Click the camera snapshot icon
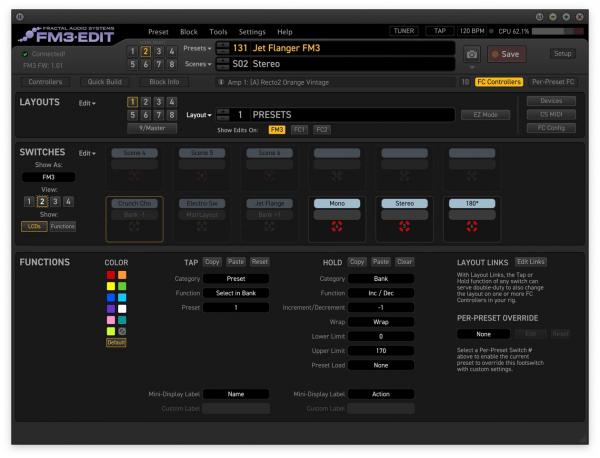This screenshot has width=600, height=458. tap(471, 54)
